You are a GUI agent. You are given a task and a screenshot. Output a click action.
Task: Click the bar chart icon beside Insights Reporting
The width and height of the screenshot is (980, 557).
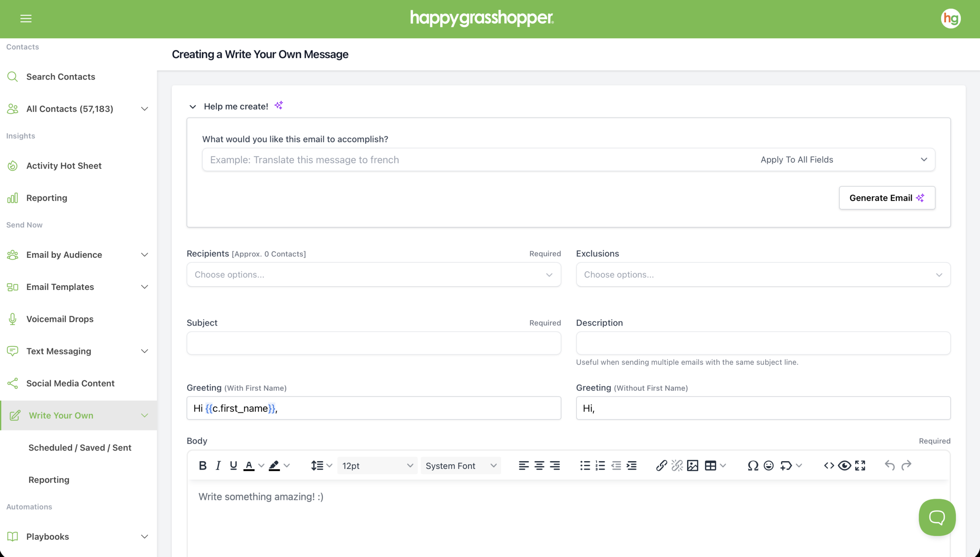(13, 198)
